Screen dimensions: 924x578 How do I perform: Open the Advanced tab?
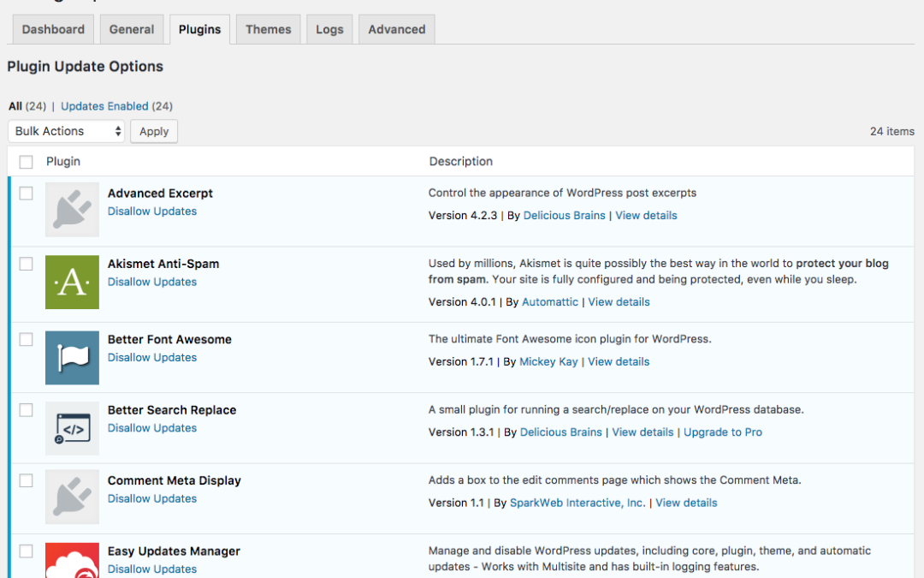click(397, 29)
